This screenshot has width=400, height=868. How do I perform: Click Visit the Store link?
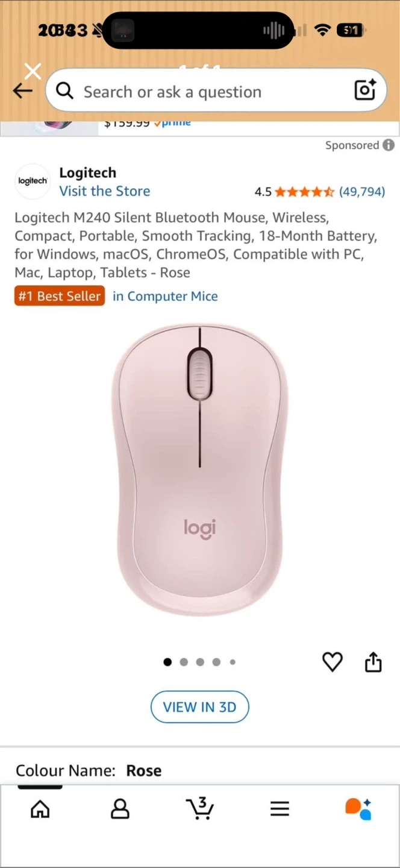coord(105,191)
